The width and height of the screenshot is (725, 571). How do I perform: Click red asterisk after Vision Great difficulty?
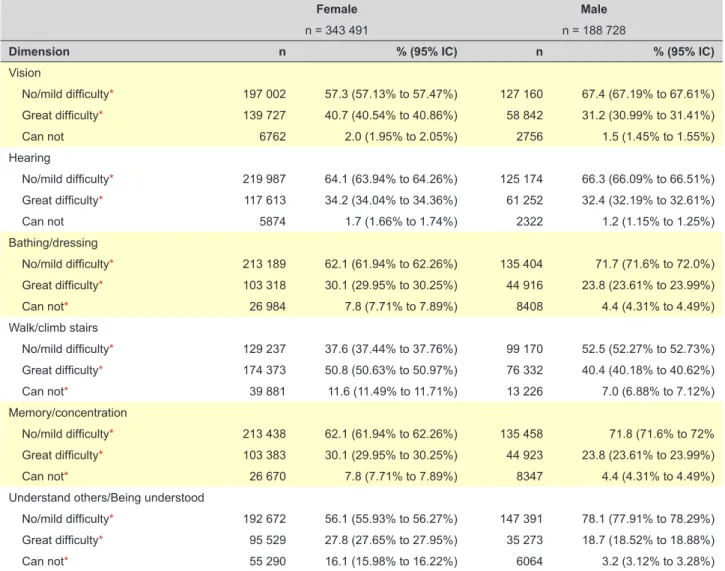[101, 113]
